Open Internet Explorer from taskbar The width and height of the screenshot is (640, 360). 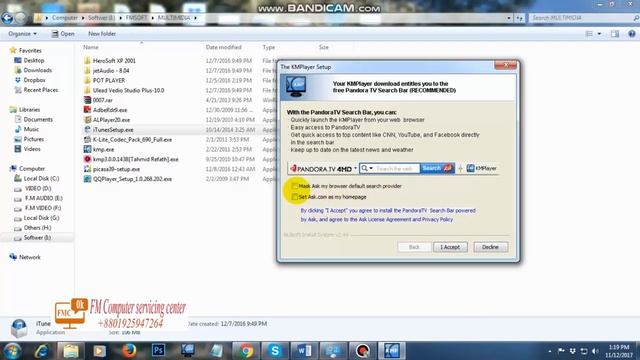pyautogui.click(x=42, y=351)
